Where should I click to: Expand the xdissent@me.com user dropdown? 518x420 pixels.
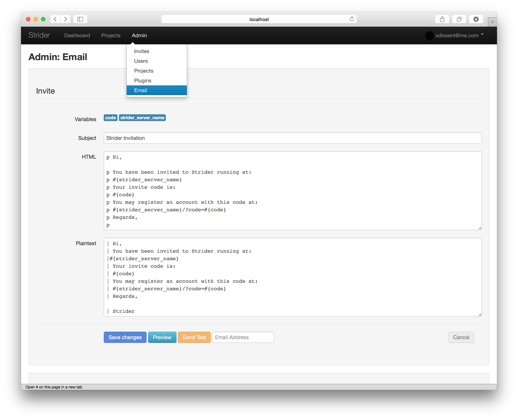click(x=457, y=35)
